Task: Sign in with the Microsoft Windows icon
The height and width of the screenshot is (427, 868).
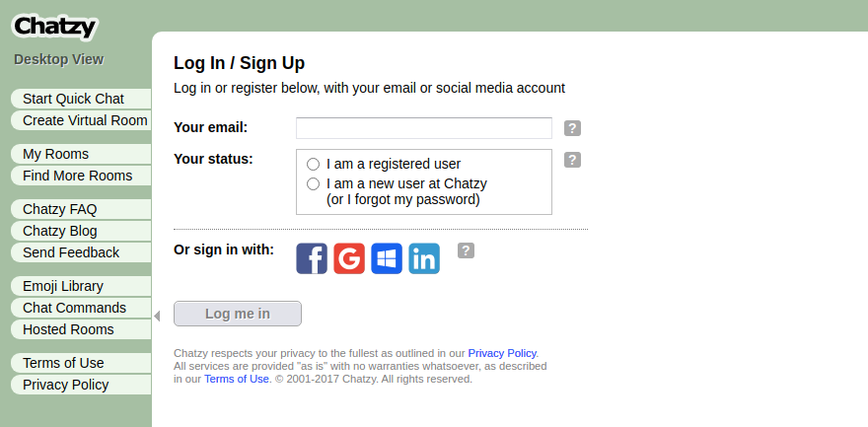Action: point(387,258)
